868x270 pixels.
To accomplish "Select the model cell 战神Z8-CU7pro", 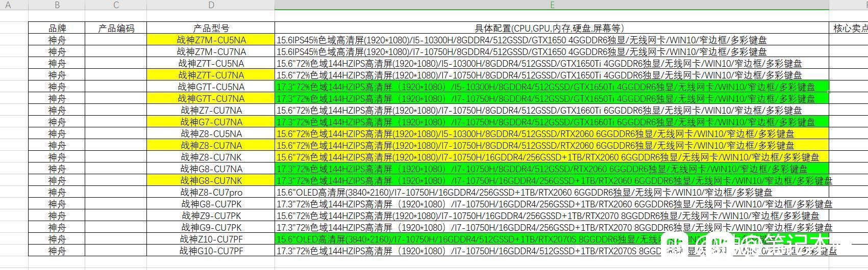I will coord(211,192).
